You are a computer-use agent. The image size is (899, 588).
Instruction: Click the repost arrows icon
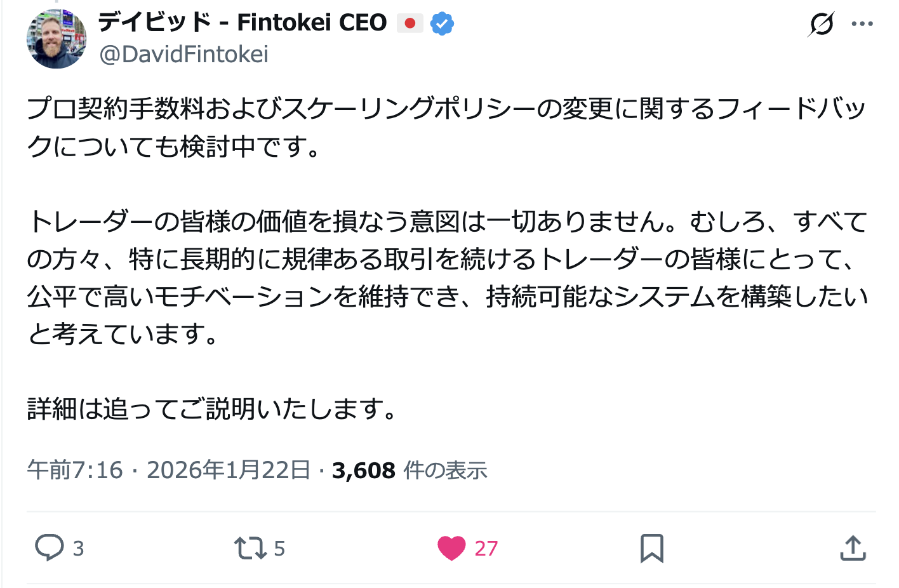click(x=250, y=547)
